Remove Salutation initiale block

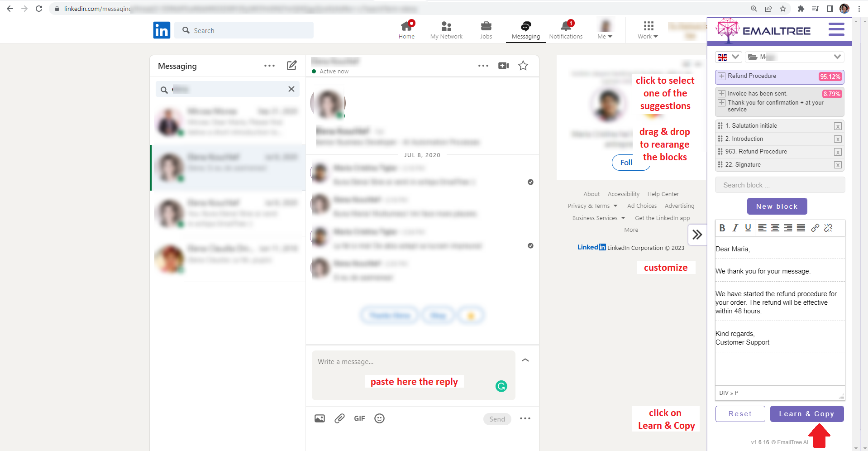coord(838,126)
